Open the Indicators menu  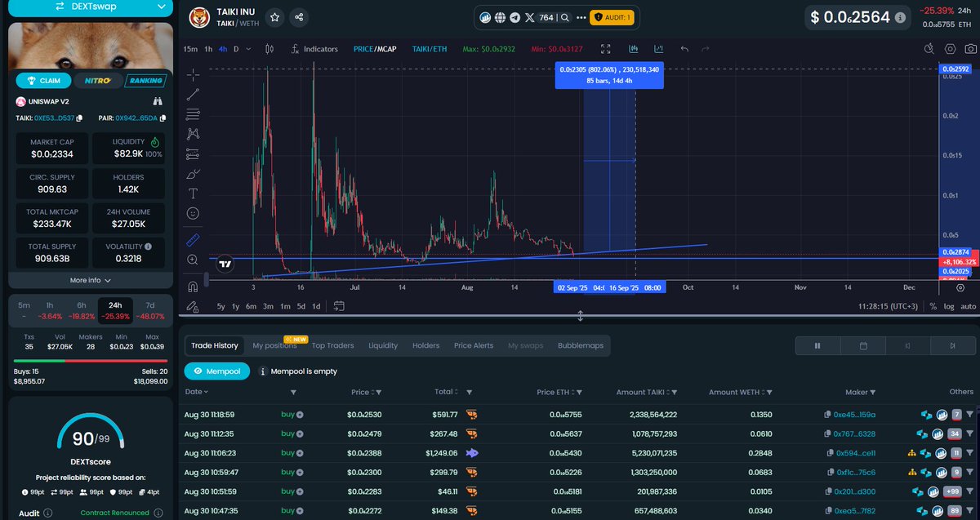coord(314,49)
